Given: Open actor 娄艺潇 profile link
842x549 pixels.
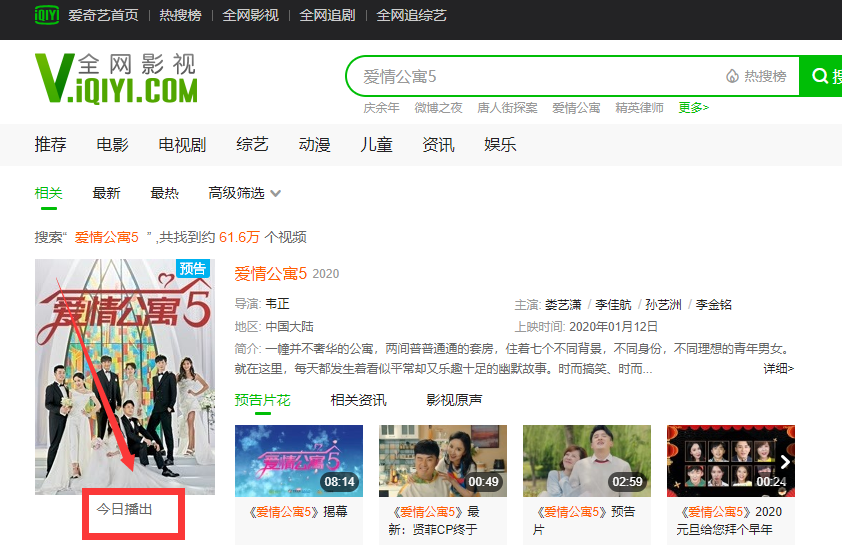Looking at the screenshot, I should pos(564,304).
